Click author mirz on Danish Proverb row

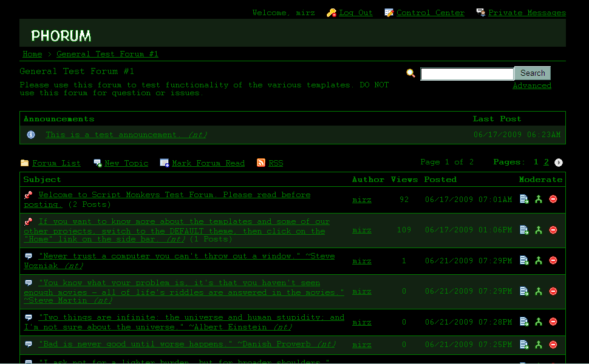coord(362,345)
